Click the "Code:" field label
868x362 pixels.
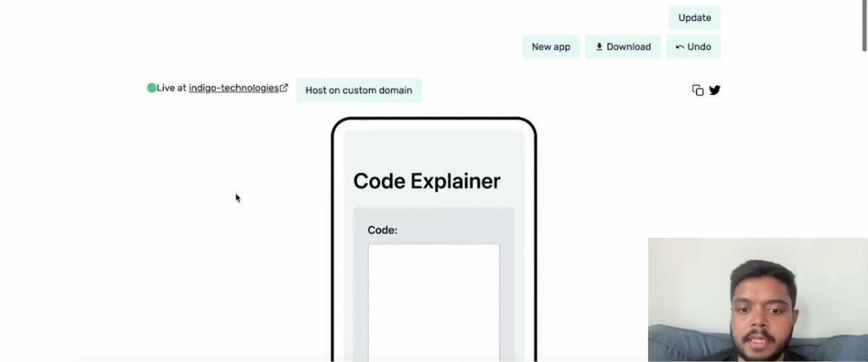click(383, 230)
